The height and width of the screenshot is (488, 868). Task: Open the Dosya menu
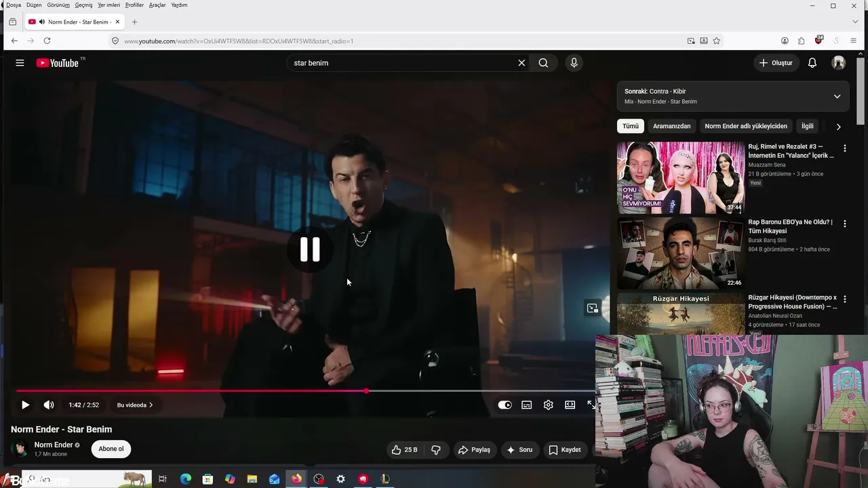(14, 5)
